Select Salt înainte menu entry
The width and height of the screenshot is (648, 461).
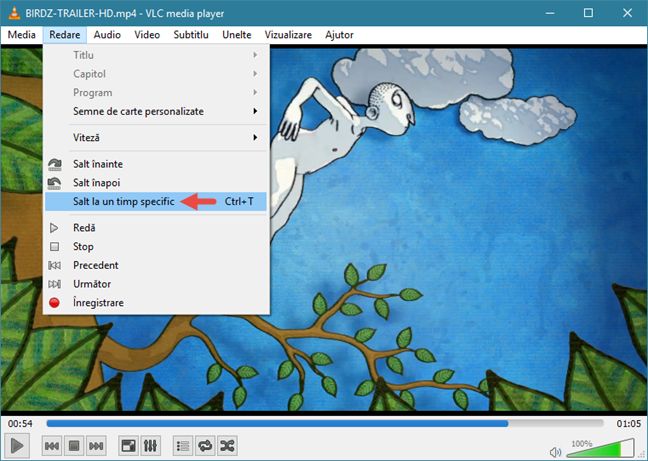156,164
